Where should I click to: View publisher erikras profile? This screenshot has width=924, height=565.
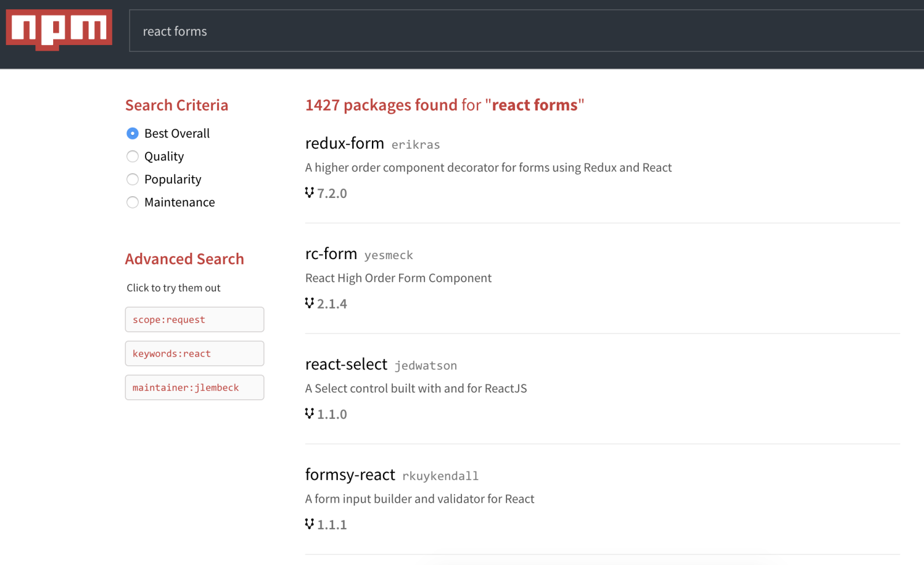click(416, 145)
